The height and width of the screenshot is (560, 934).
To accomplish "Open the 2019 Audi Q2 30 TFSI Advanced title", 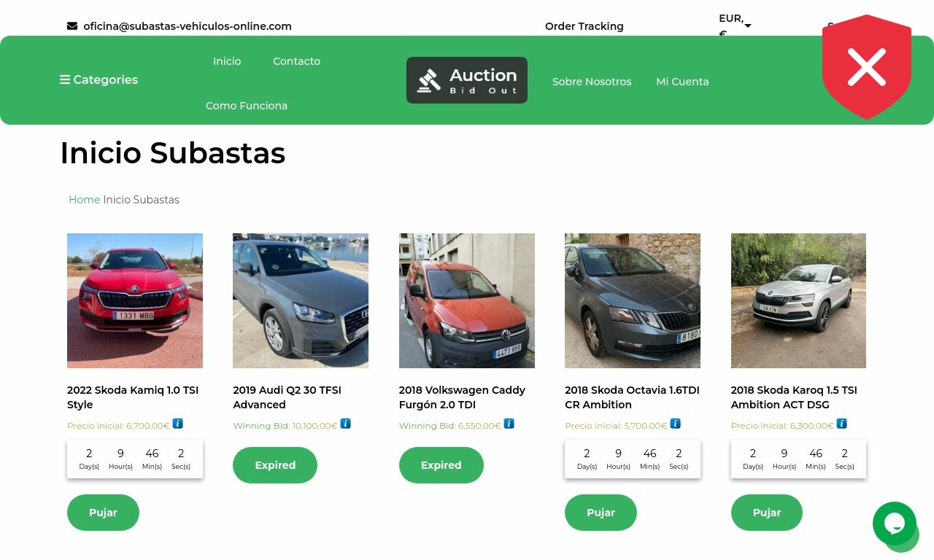I will click(x=287, y=397).
